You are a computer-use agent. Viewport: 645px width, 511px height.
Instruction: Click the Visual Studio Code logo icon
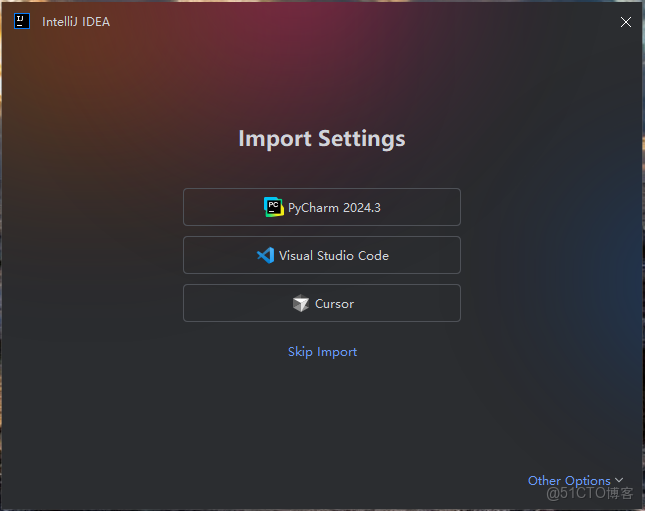point(265,255)
